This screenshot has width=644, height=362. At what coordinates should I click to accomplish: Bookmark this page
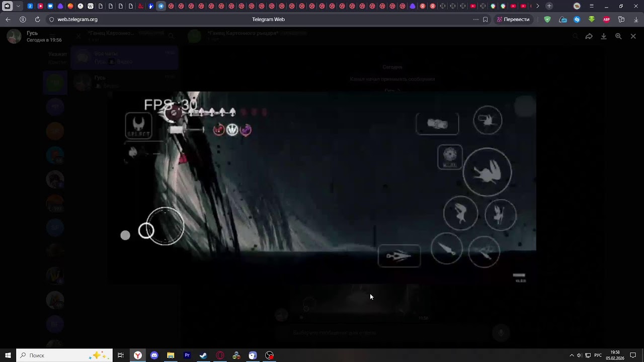coord(486,20)
